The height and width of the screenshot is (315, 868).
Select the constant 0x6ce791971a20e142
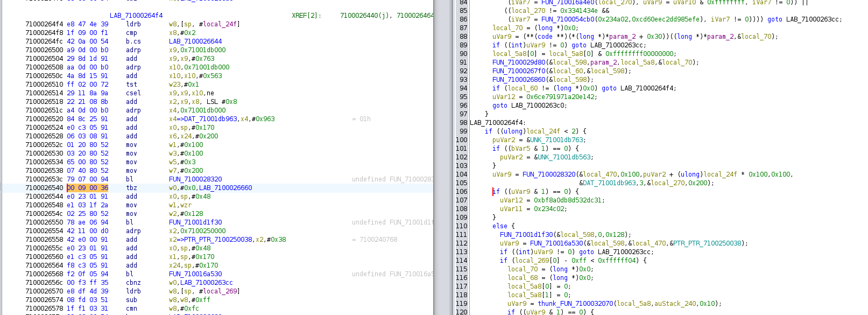click(x=561, y=97)
